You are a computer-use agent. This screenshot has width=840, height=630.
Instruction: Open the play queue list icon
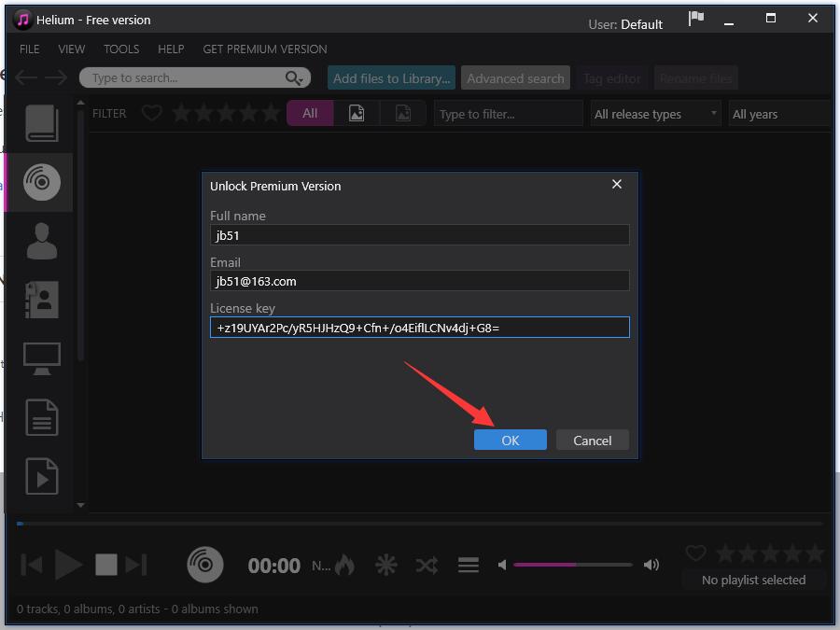[x=469, y=565]
